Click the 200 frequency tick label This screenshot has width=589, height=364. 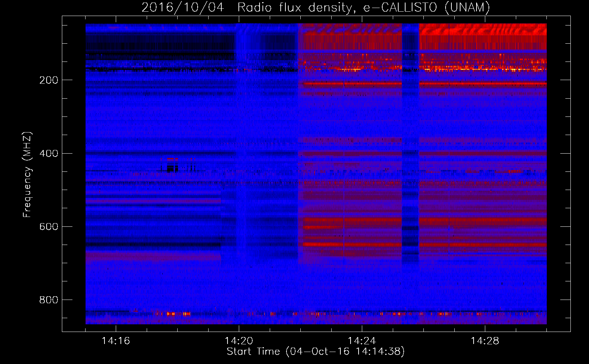49,80
